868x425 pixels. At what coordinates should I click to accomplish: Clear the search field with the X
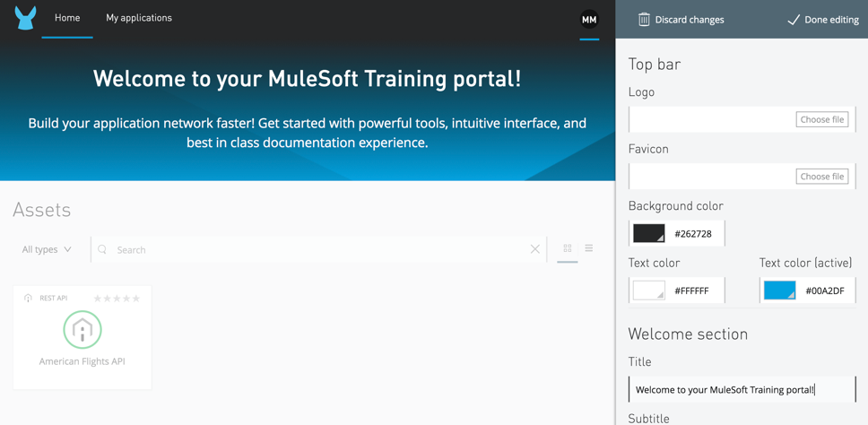pos(534,249)
